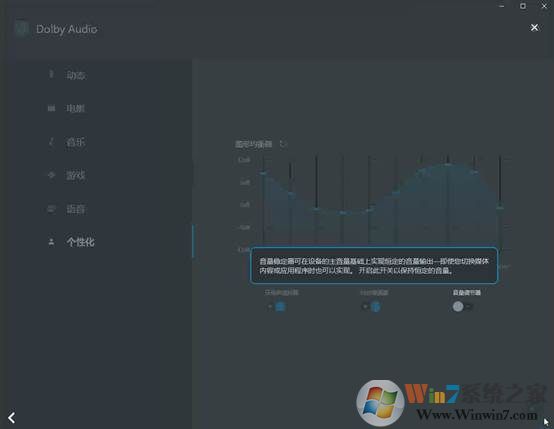Switch to the 电影 (Movie) profile
Image resolution: width=554 pixels, height=429 pixels.
[75, 108]
